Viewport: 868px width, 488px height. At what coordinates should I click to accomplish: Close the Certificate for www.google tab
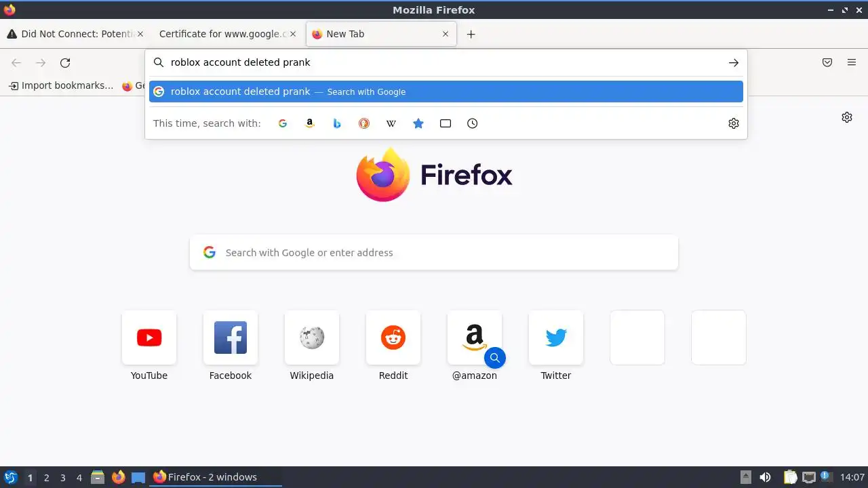click(294, 34)
